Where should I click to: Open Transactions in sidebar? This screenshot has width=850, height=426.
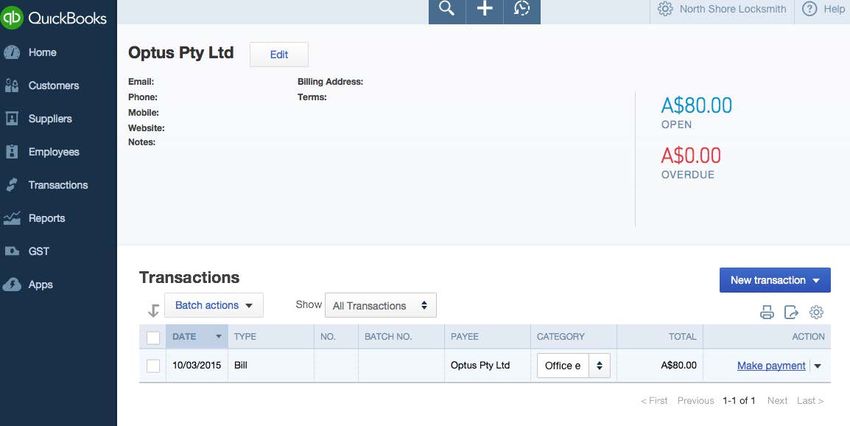[x=58, y=185]
